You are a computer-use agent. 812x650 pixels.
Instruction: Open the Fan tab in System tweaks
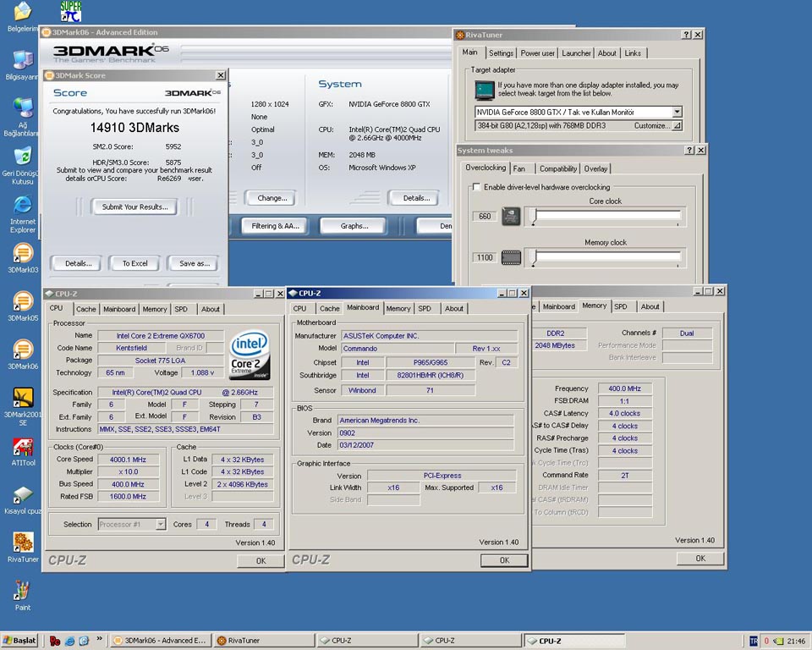tap(518, 168)
